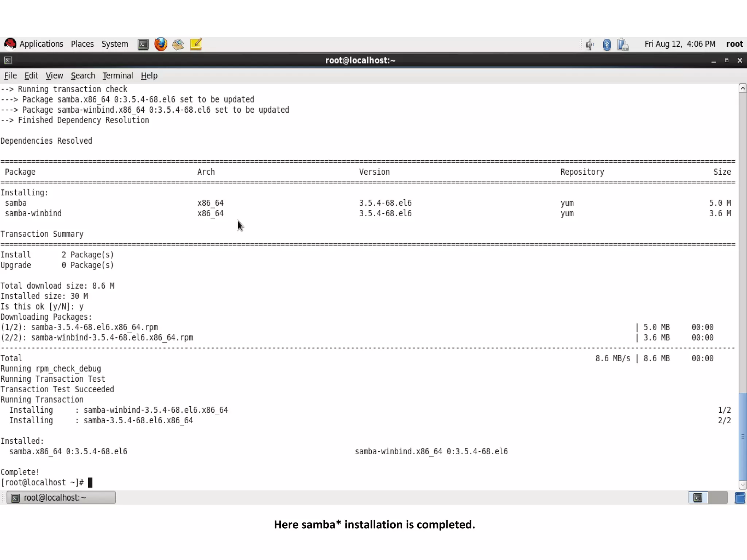Maximize the root@localhost terminal window
747x560 pixels.
(727, 61)
